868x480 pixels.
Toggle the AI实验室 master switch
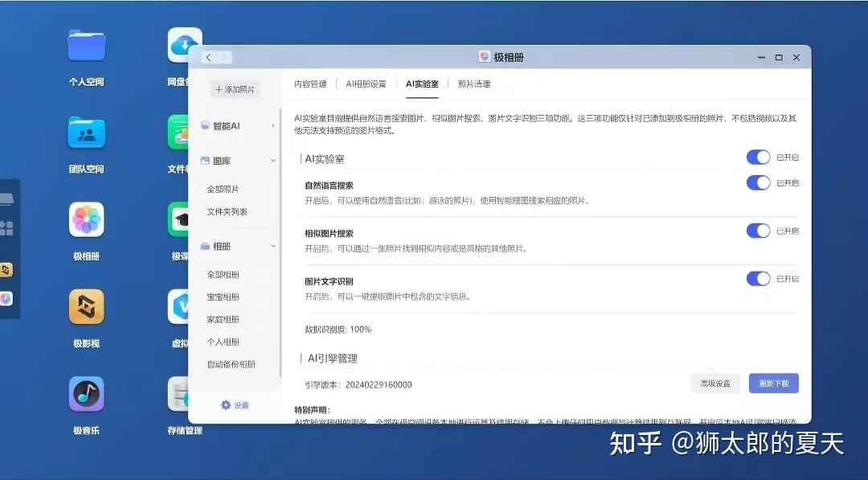click(x=758, y=158)
